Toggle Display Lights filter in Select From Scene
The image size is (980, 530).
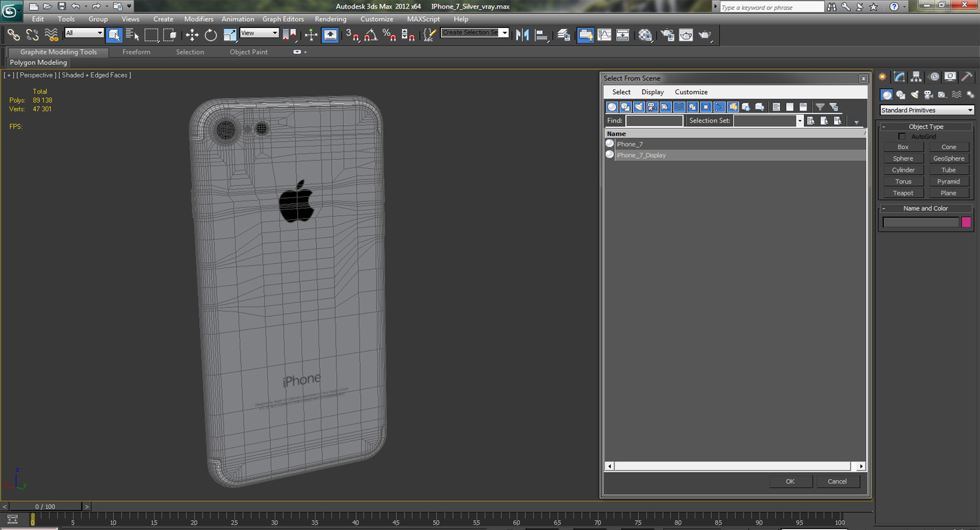coord(638,107)
